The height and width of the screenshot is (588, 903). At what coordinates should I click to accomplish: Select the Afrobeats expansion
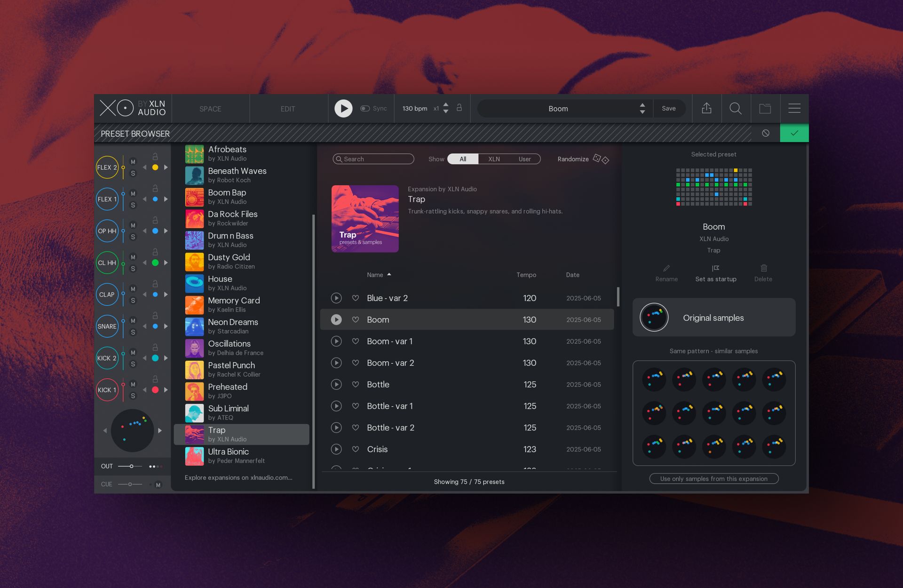click(242, 154)
